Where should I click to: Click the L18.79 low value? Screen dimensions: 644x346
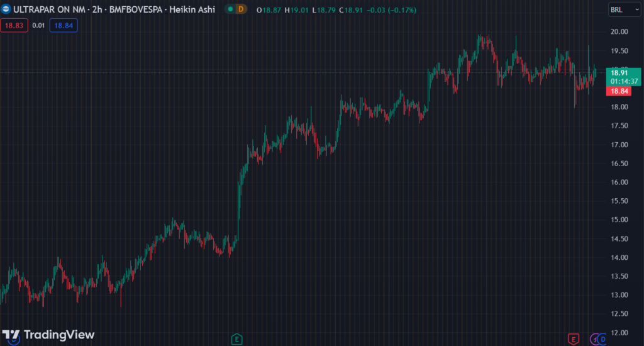coord(324,10)
